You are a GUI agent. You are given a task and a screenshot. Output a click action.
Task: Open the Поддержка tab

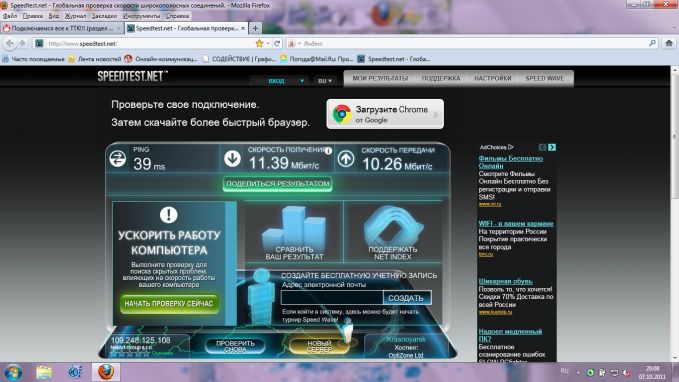tap(441, 79)
